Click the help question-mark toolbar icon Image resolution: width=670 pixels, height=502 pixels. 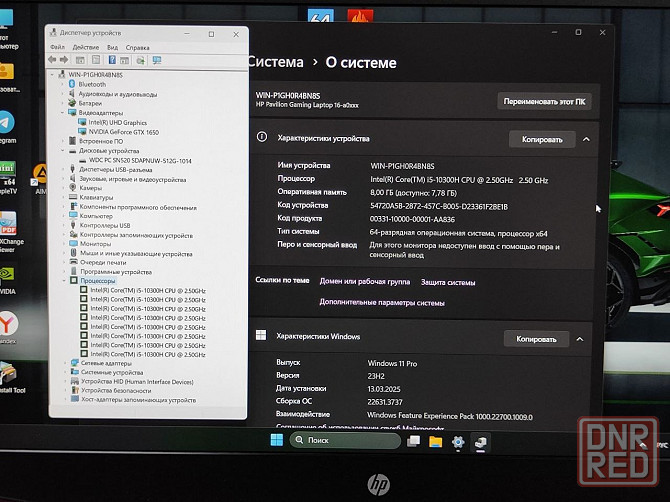[x=112, y=60]
